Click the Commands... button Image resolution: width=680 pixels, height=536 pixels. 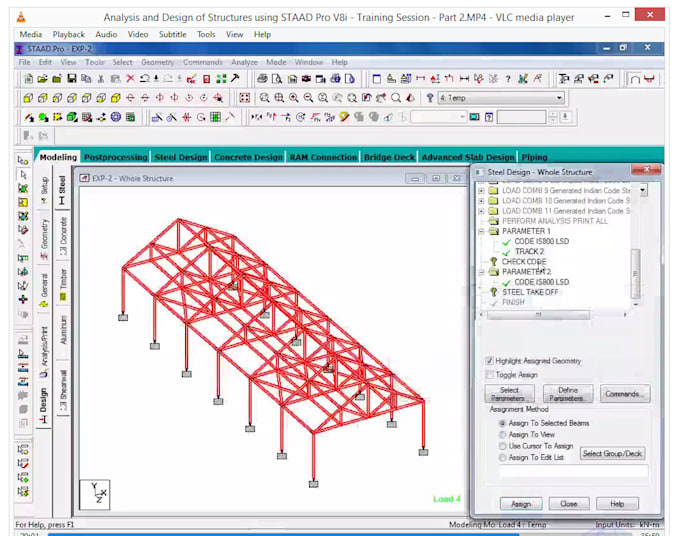(x=624, y=394)
